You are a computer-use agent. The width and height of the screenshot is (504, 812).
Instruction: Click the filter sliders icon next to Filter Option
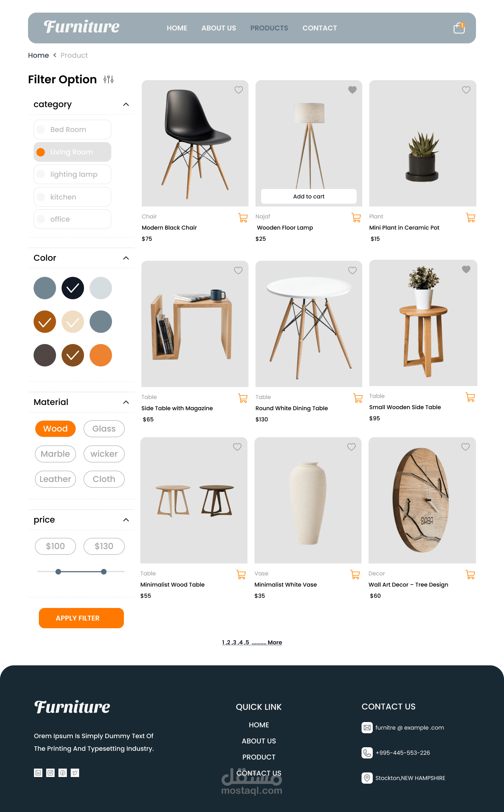pyautogui.click(x=108, y=79)
